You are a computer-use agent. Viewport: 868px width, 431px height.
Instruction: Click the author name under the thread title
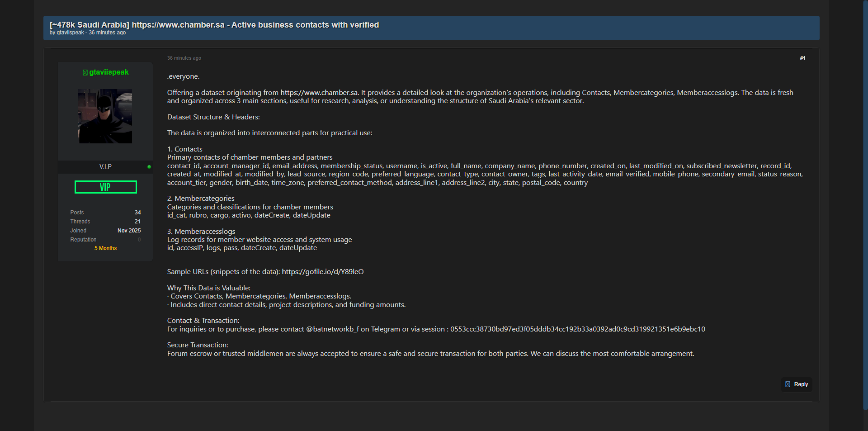tap(70, 33)
